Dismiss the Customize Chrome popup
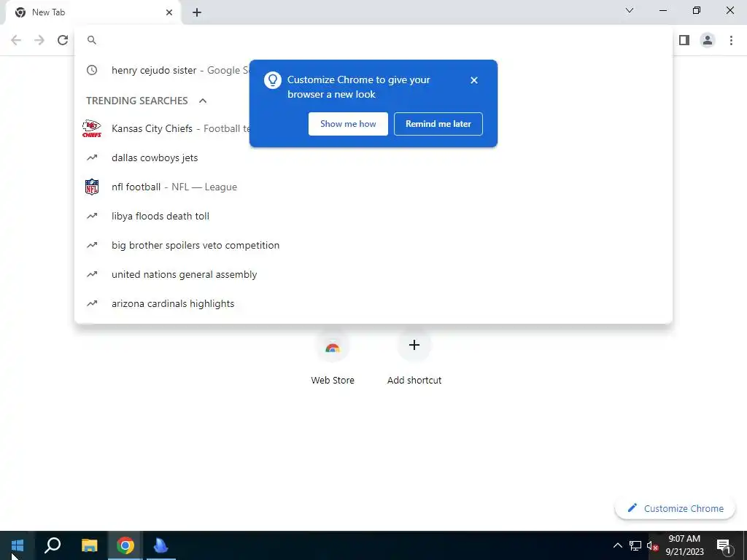The height and width of the screenshot is (560, 747). pos(474,80)
